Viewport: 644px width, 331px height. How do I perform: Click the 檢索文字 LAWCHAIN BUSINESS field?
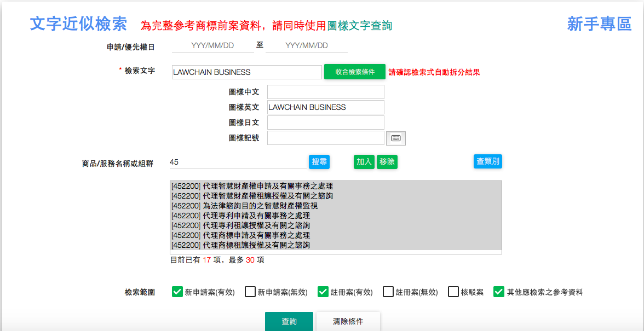(247, 72)
